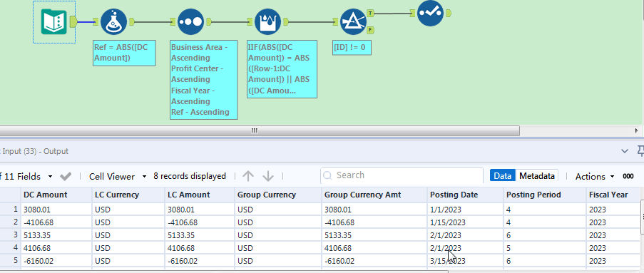Select the Multi-Row Formula tool icon
The image size is (644, 273).
pos(267,22)
